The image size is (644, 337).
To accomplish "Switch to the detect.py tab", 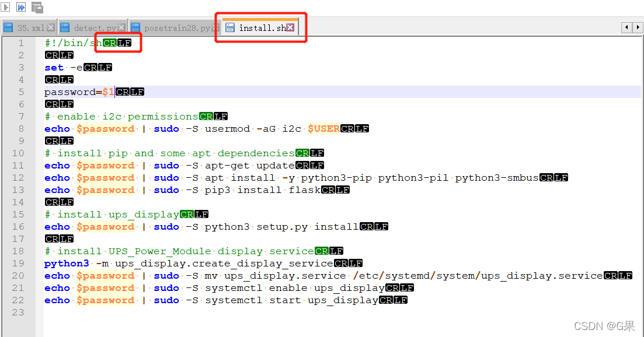I will pyautogui.click(x=93, y=28).
